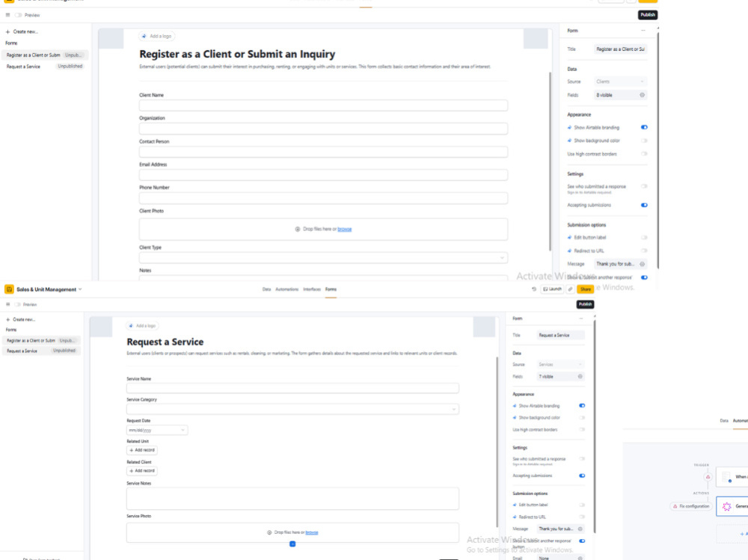
Task: Click the Fix configuration warning in the automation
Action: pos(690,506)
